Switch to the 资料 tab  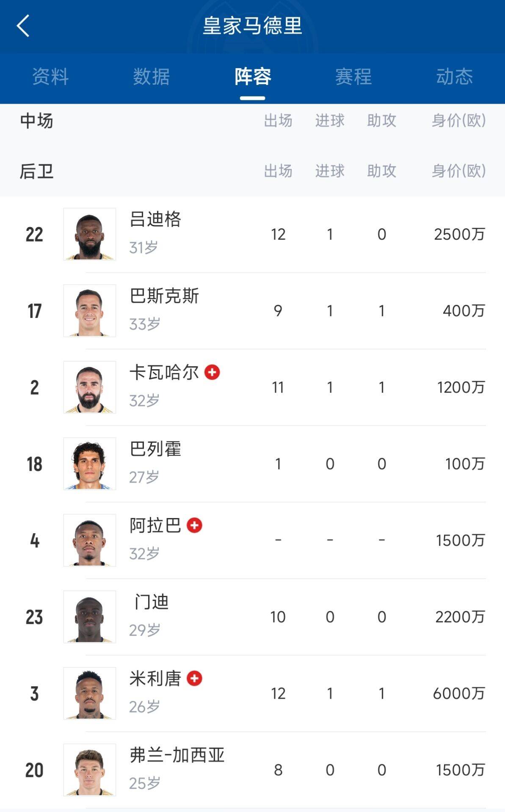50,77
